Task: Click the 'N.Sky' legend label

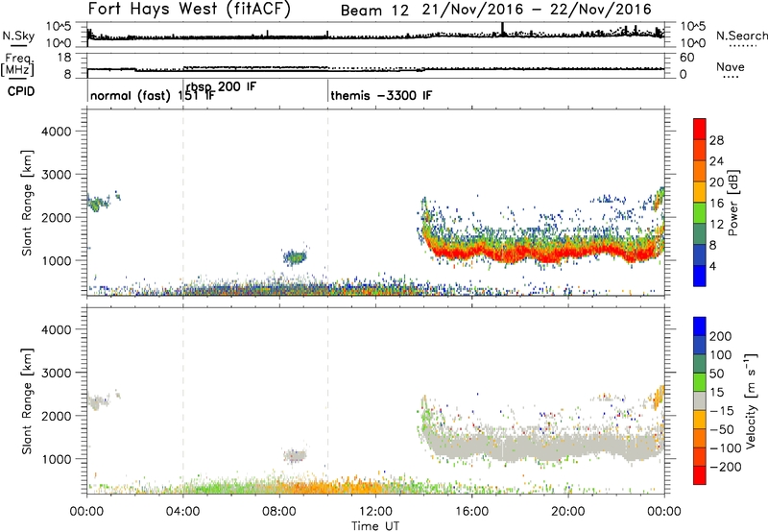Action: tap(18, 36)
